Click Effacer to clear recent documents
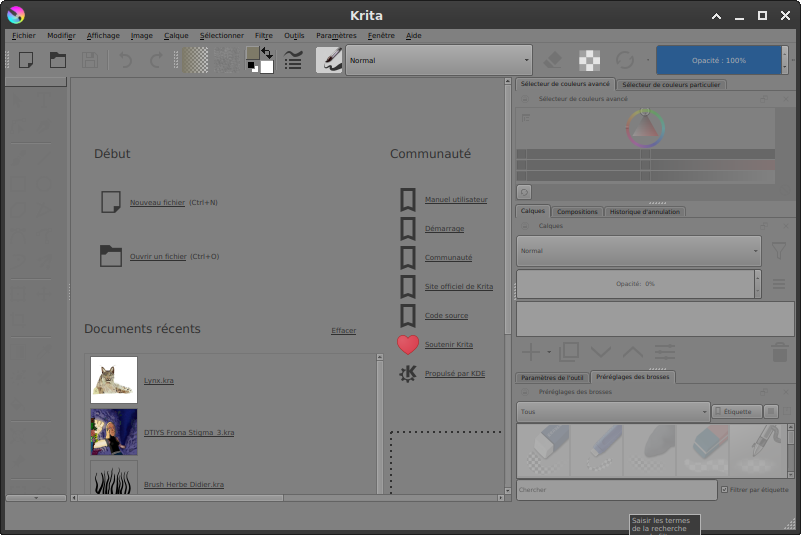The height and width of the screenshot is (535, 801). pyautogui.click(x=343, y=331)
